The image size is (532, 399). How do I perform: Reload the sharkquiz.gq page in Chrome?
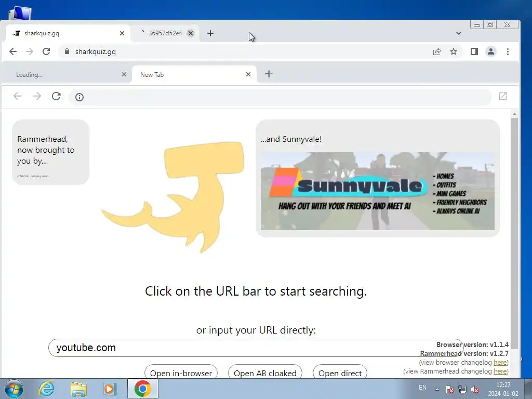pos(46,51)
